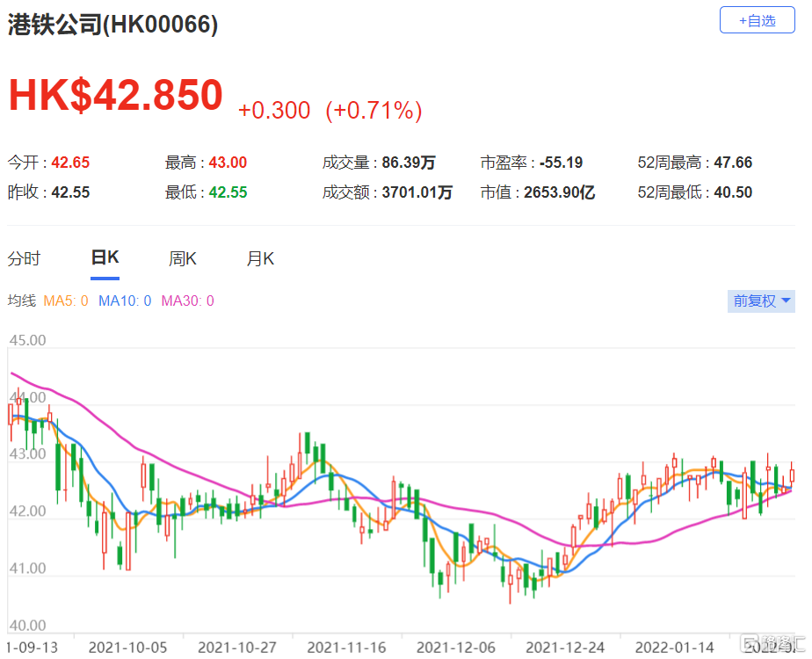Click the 市值 2653.90亿 market cap value
812x659 pixels.
pyautogui.click(x=560, y=192)
